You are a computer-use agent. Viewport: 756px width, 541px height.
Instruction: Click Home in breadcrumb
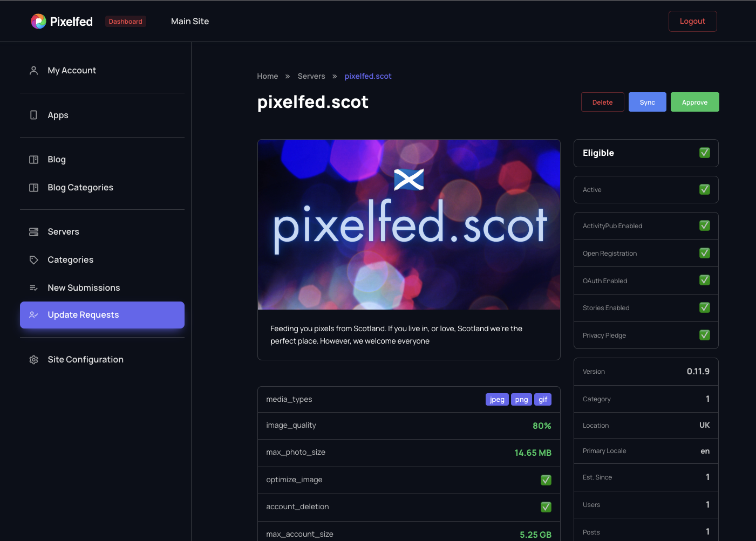tap(268, 76)
